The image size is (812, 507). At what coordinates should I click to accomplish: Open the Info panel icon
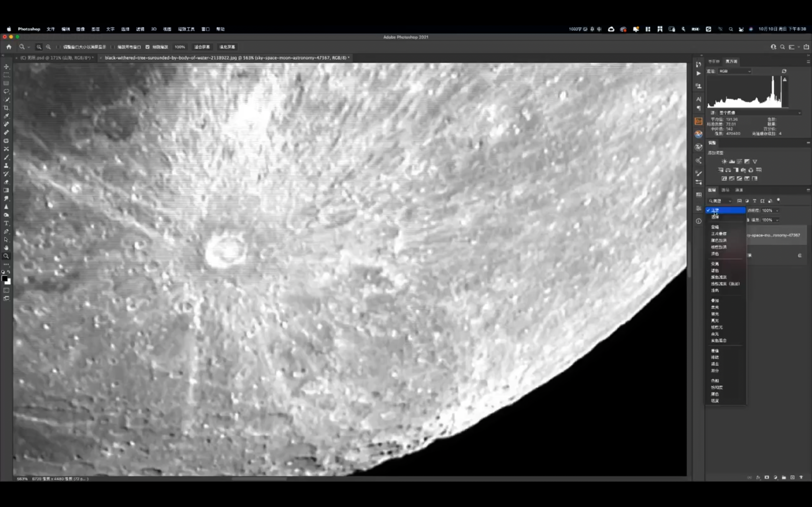[x=698, y=221]
